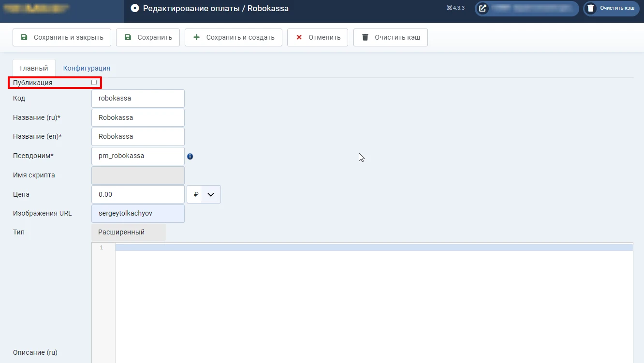Open the currency ₽ dropdown

point(204,194)
